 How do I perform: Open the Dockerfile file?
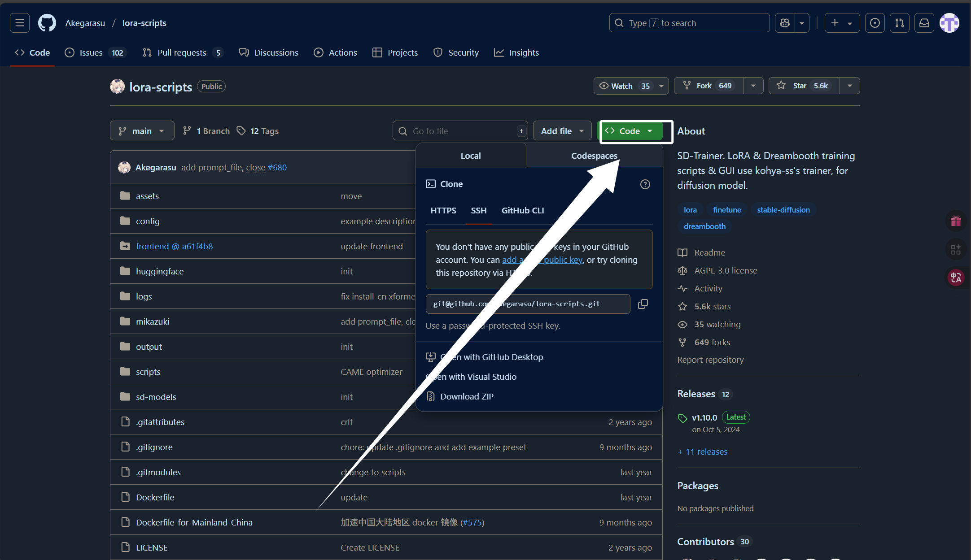click(155, 497)
